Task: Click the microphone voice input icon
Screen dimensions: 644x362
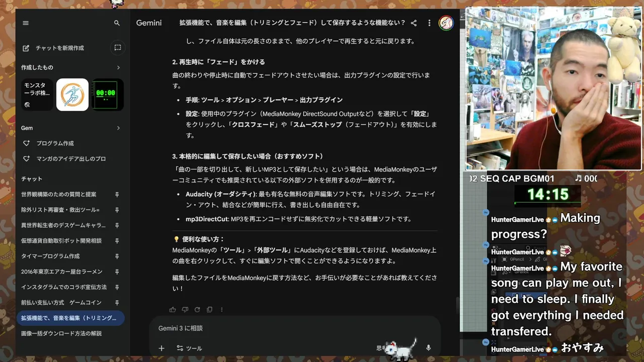Action: coord(429,348)
